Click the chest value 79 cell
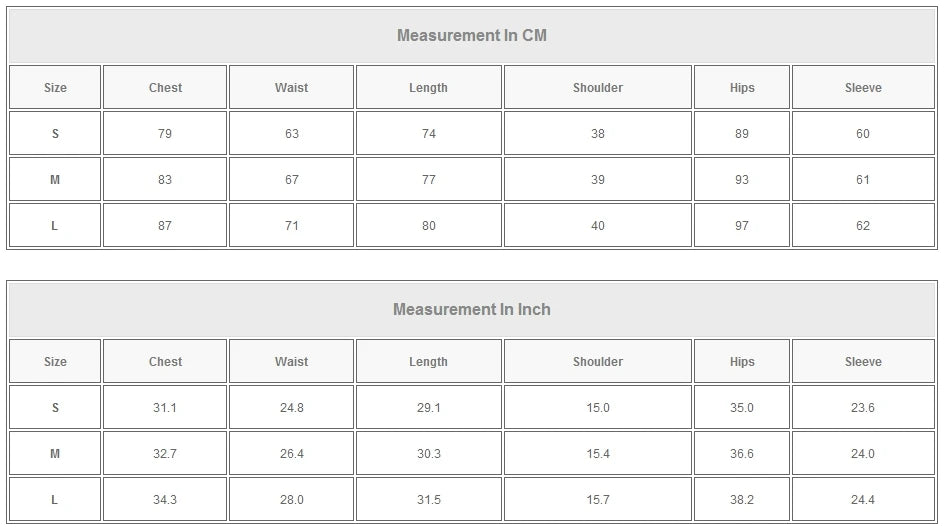This screenshot has height=529, width=944. (165, 134)
